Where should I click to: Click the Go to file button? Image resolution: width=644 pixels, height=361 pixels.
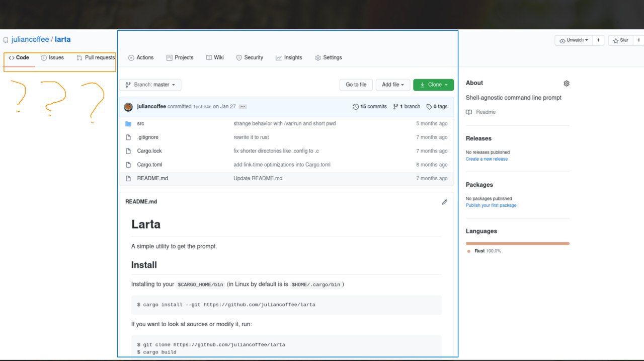[x=356, y=85]
